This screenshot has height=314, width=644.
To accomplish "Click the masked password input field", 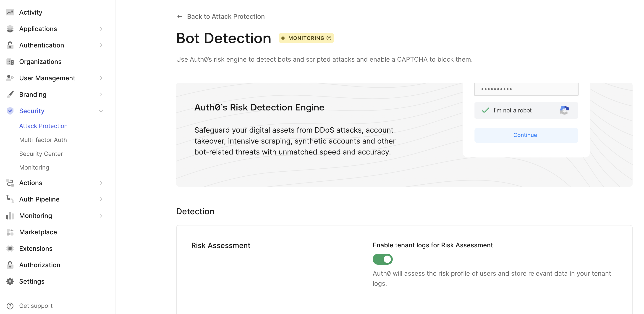I will tap(526, 89).
